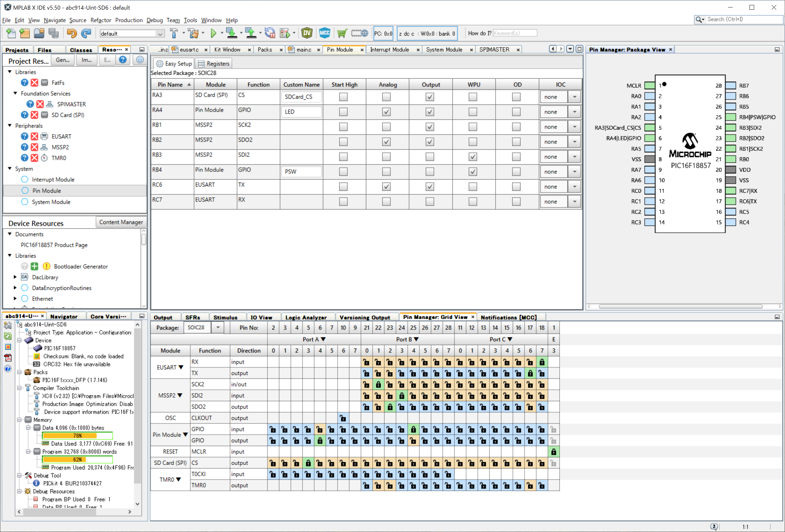Open PIC16F18857 Product Page link
The image size is (785, 532).
[x=54, y=245]
